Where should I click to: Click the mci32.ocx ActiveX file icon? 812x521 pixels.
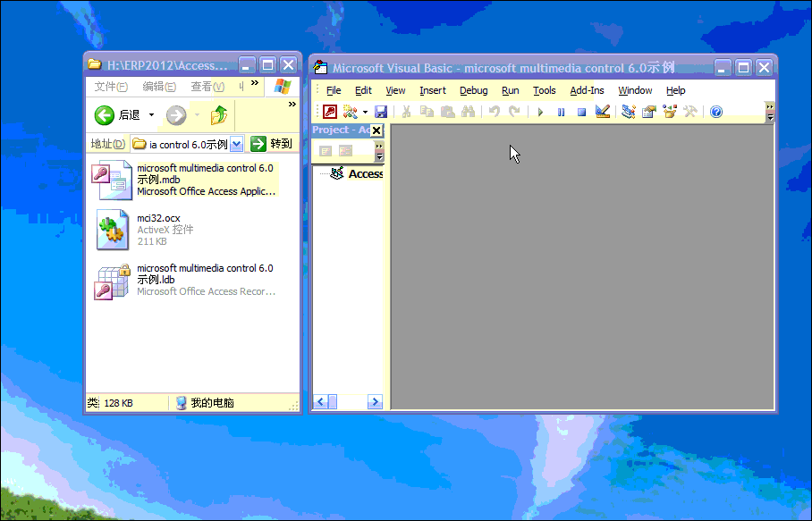click(113, 230)
